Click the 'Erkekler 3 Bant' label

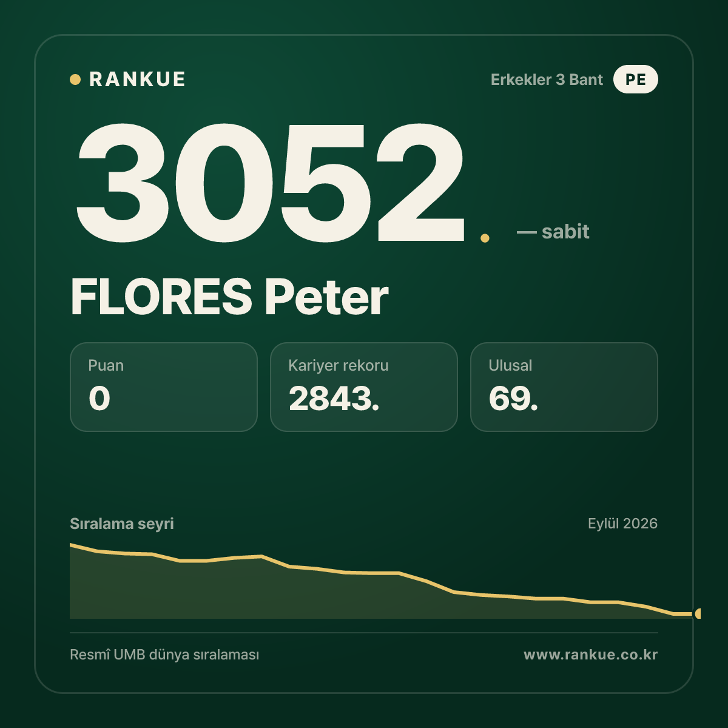click(x=547, y=79)
